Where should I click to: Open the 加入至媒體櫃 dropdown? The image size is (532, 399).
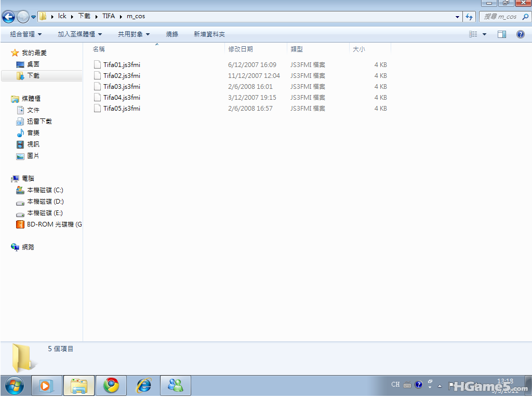click(79, 34)
